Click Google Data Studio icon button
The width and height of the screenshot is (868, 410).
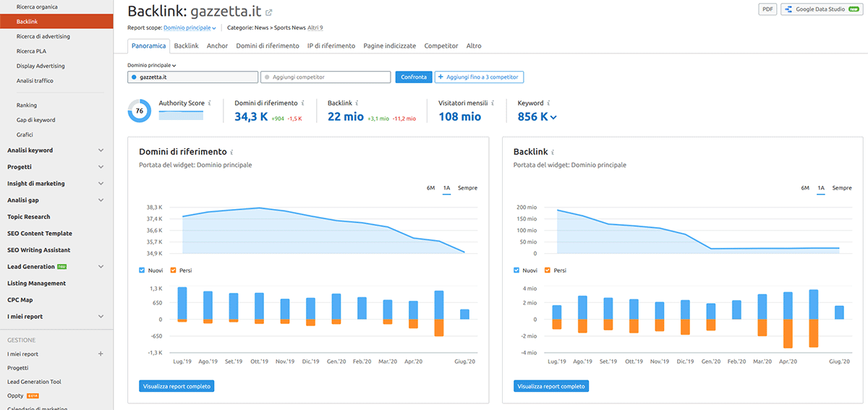822,9
